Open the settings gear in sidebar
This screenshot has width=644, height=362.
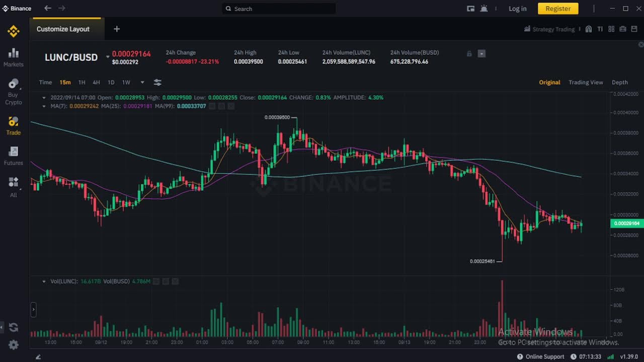point(14,345)
